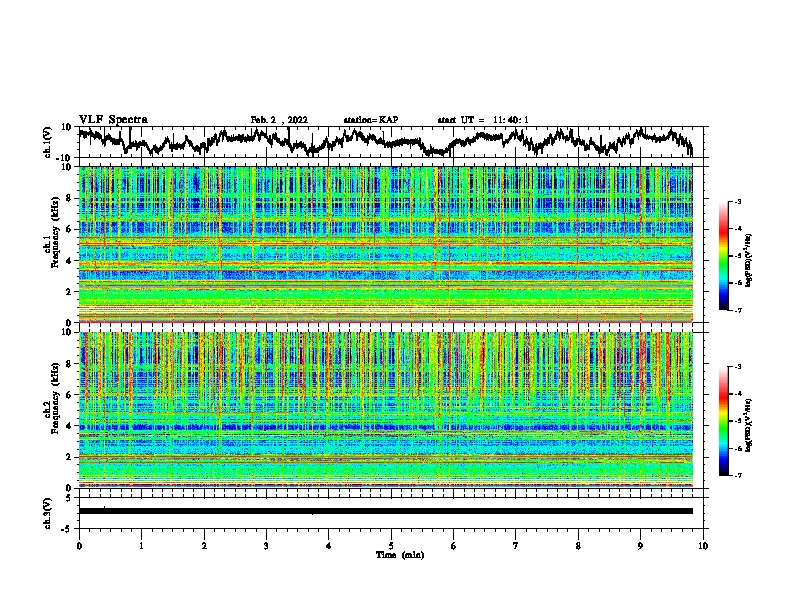Click the upper color scale bar

[724, 256]
